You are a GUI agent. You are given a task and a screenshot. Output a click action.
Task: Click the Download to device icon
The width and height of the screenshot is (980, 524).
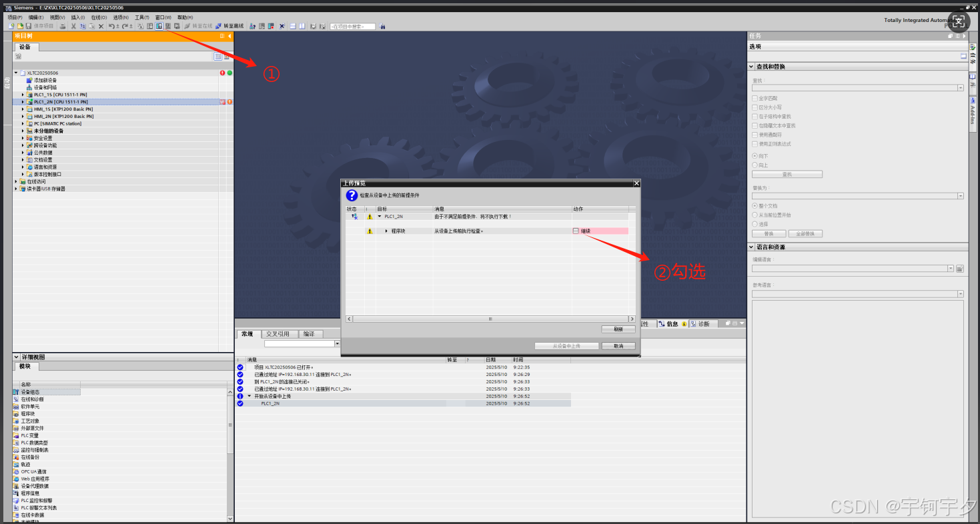click(x=149, y=26)
